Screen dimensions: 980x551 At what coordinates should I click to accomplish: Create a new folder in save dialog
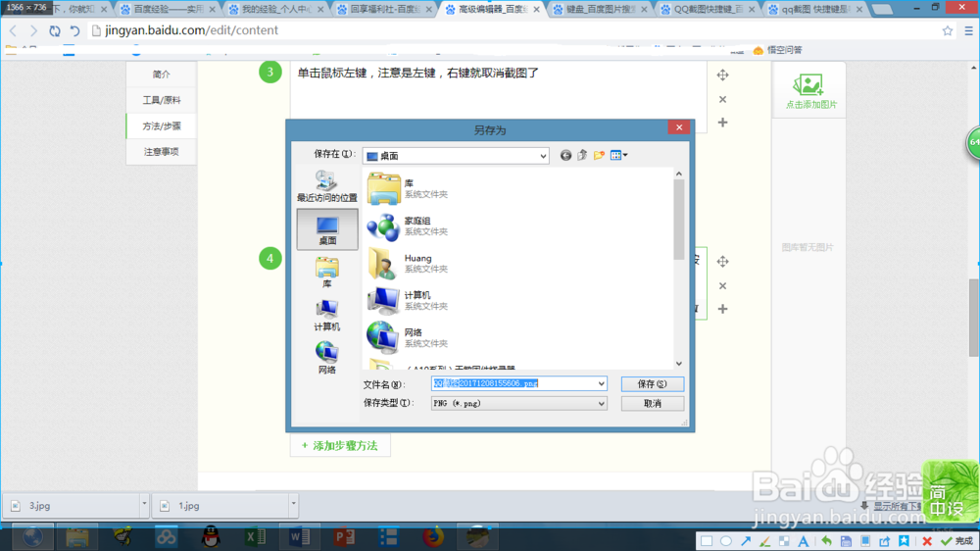coord(599,155)
